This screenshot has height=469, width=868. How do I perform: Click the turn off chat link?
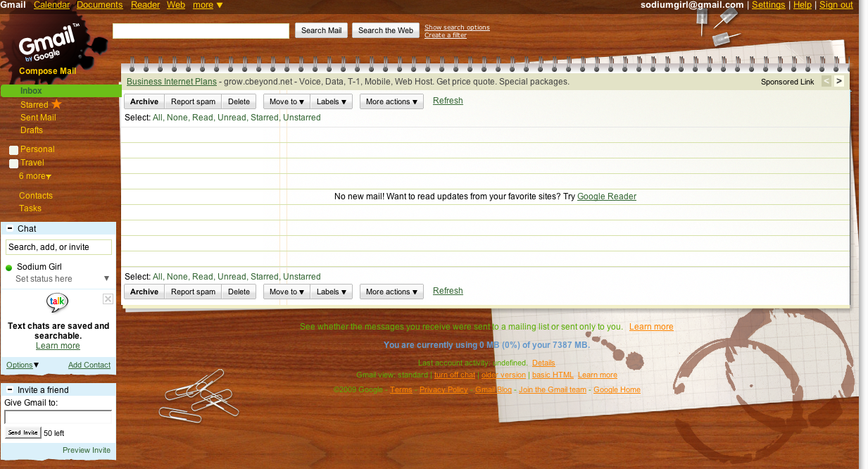coord(455,375)
